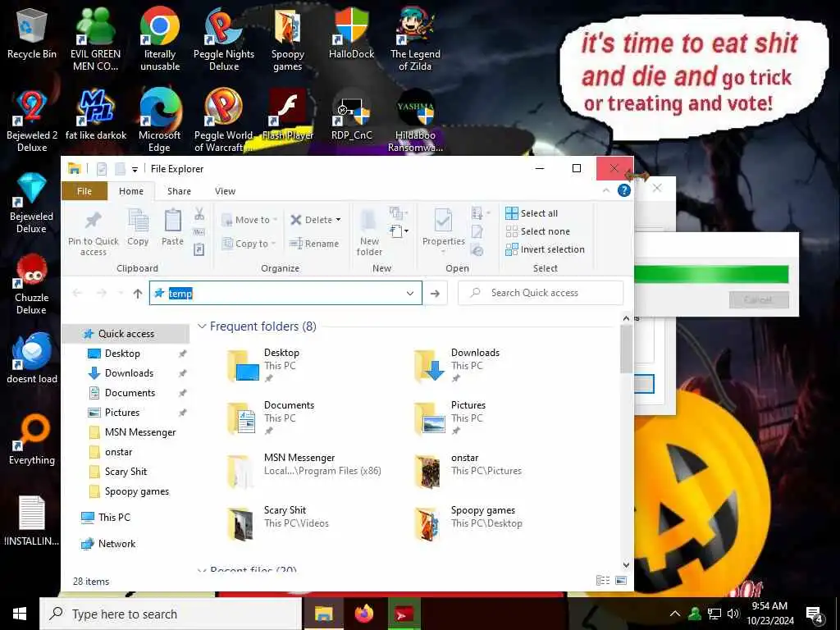The height and width of the screenshot is (630, 840).
Task: Click the address bar input field
Action: coord(285,293)
